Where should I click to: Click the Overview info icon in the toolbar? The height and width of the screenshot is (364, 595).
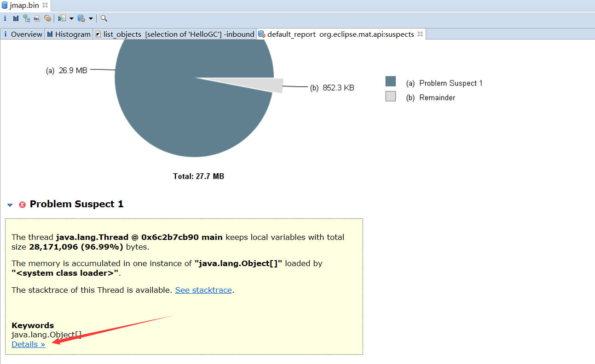[x=5, y=18]
